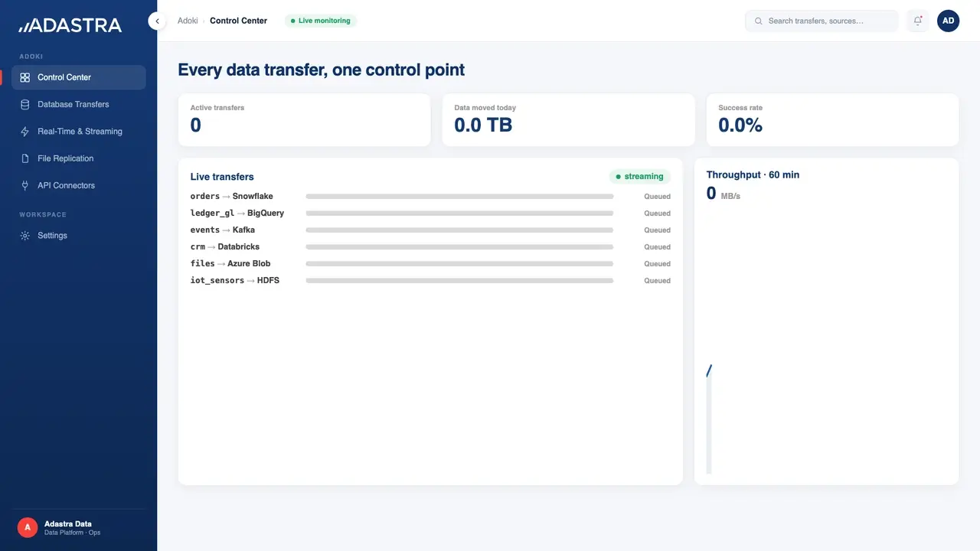The image size is (980, 551).
Task: Click the Data moved today card
Action: pos(568,120)
